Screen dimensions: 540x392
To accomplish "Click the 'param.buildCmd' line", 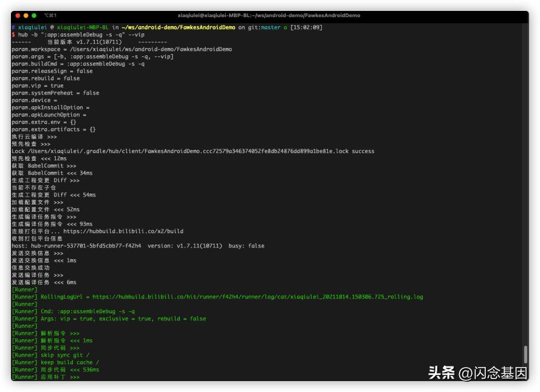I will 78,64.
